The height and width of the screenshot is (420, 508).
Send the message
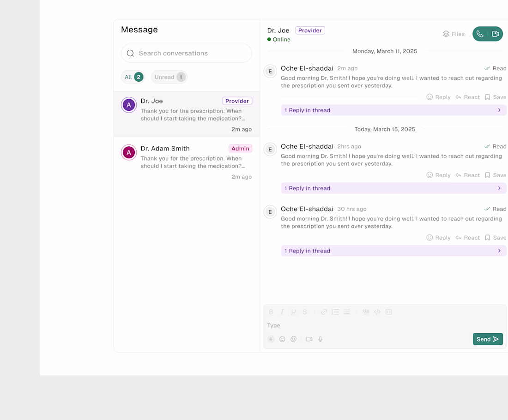point(488,339)
